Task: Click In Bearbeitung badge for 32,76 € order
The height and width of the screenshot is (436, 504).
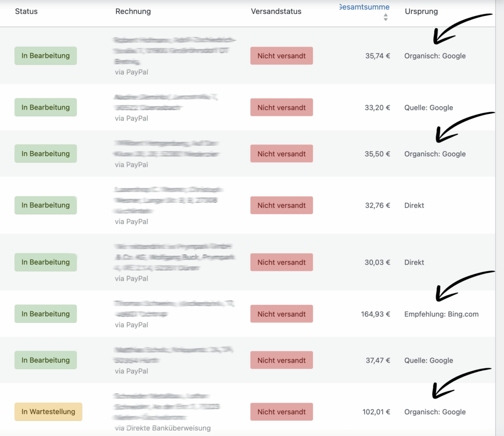Action: (x=46, y=205)
